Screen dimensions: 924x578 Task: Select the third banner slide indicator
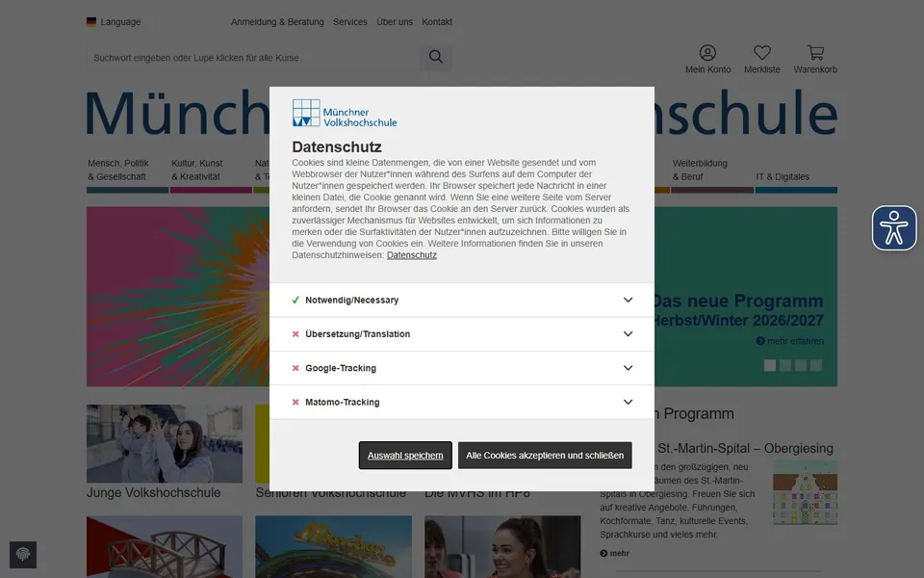800,365
